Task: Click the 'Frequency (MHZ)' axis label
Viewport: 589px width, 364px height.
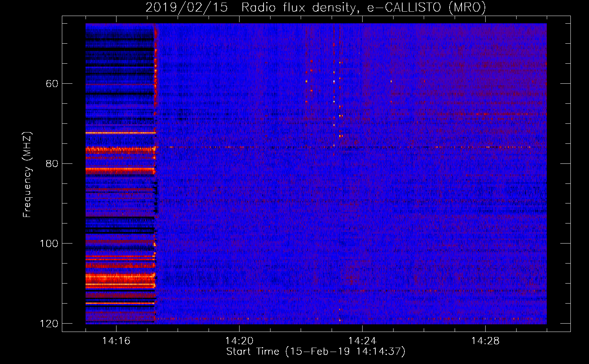Action: tap(27, 175)
